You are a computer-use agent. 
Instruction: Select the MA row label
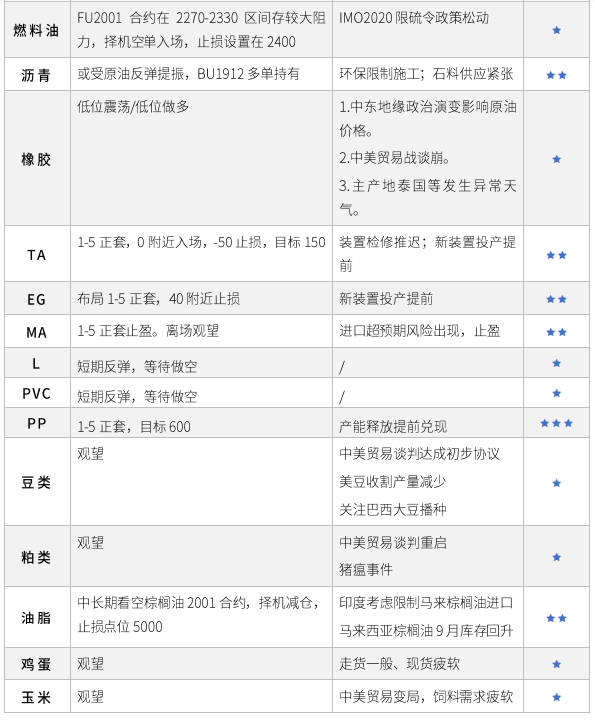(36, 332)
